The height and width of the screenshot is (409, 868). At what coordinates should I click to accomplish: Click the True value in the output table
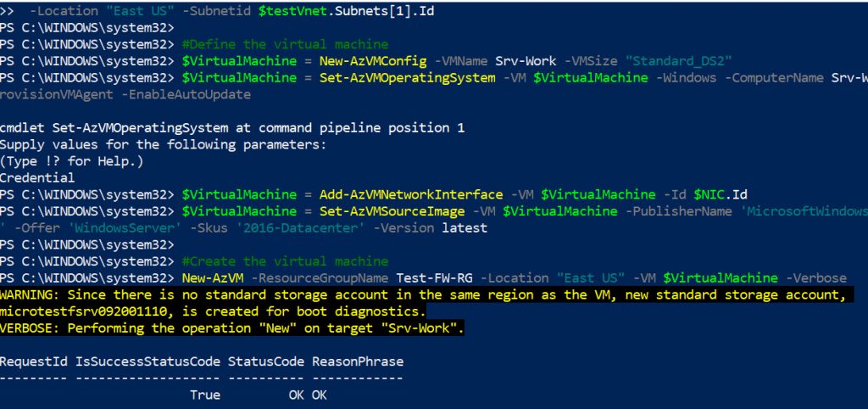(x=205, y=395)
